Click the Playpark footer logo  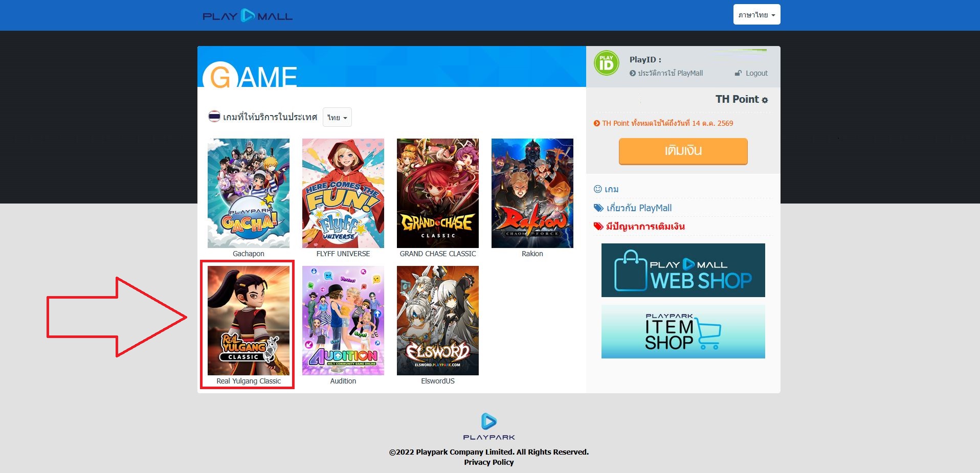[x=488, y=426]
